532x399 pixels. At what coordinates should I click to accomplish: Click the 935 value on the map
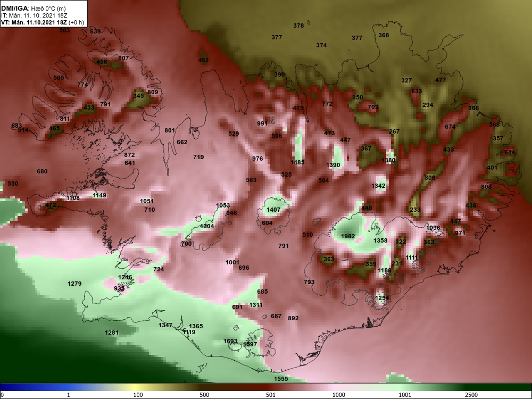coord(119,288)
